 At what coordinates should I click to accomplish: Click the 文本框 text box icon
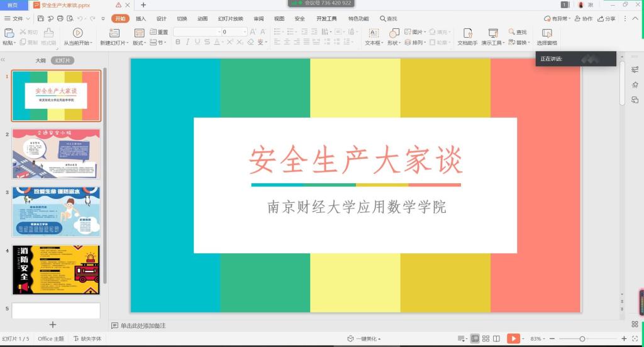point(373,33)
